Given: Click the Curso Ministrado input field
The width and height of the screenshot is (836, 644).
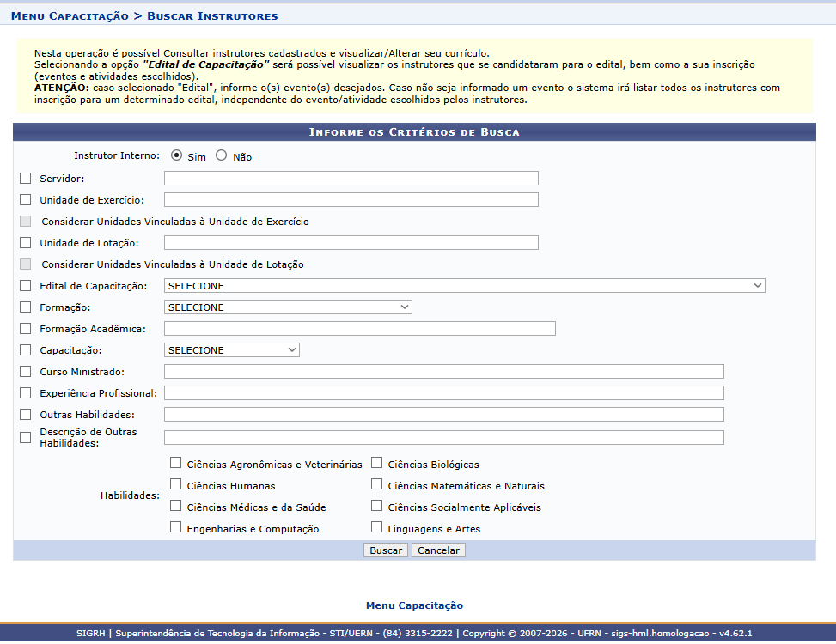Looking at the screenshot, I should (443, 371).
